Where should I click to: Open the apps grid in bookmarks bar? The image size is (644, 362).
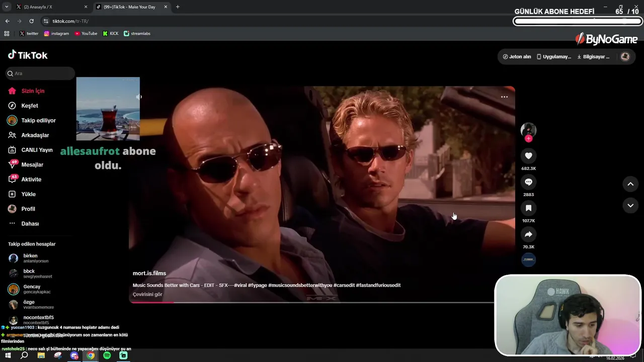click(7, 34)
